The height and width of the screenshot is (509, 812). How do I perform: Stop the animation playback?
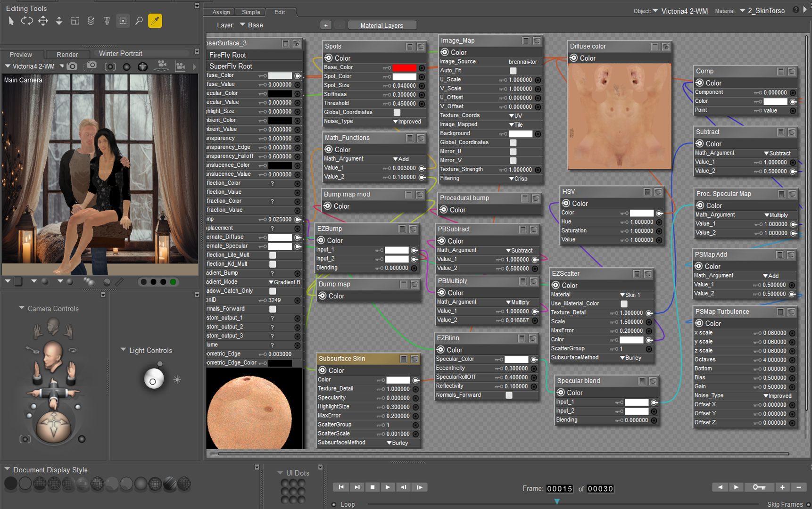coord(373,487)
